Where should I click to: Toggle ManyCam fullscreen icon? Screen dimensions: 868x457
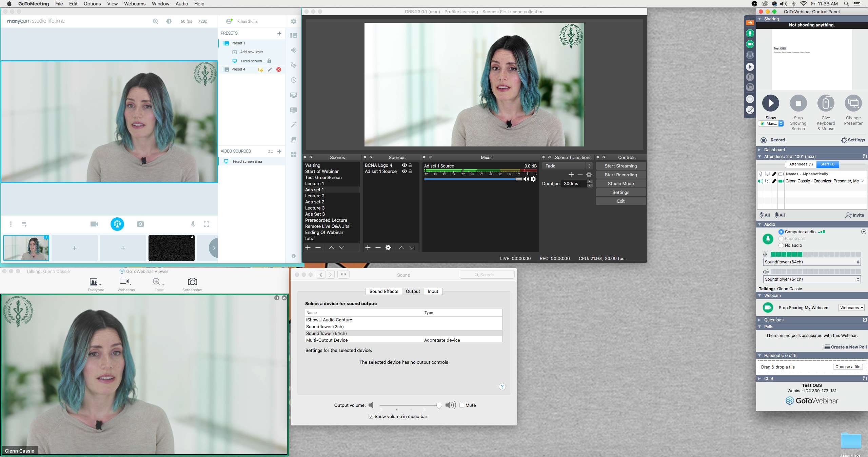(x=206, y=224)
